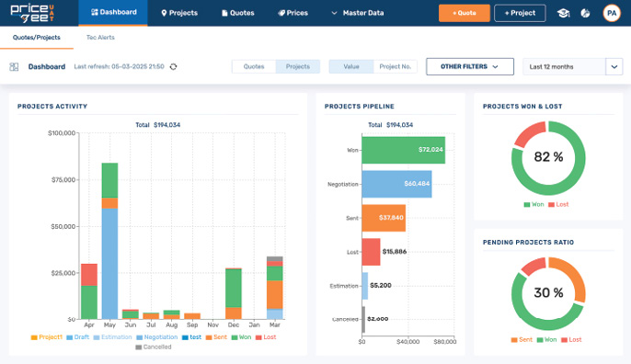631x364 pixels.
Task: Expand the OTHER FILTERS dropdown
Action: (470, 67)
